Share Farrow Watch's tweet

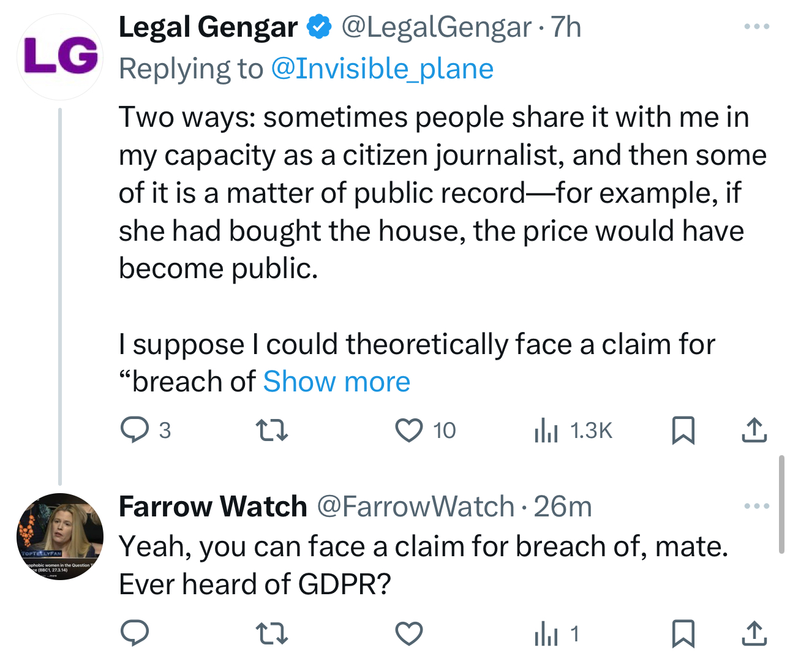pyautogui.click(x=754, y=633)
